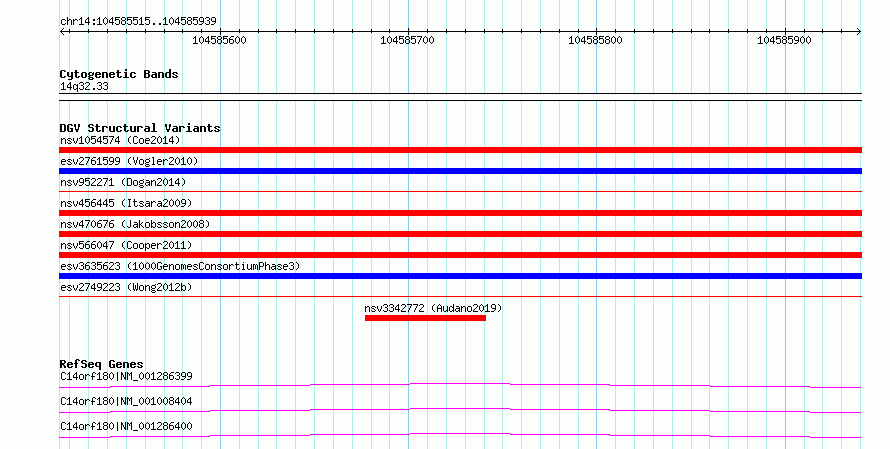Click the RefSeq Genes track heading
Viewport: 890px width, 449px height.
[101, 364]
